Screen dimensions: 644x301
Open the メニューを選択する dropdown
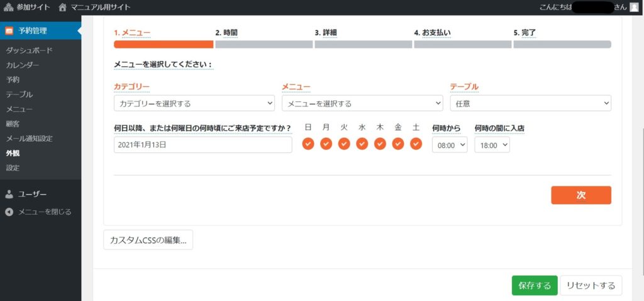(362, 103)
